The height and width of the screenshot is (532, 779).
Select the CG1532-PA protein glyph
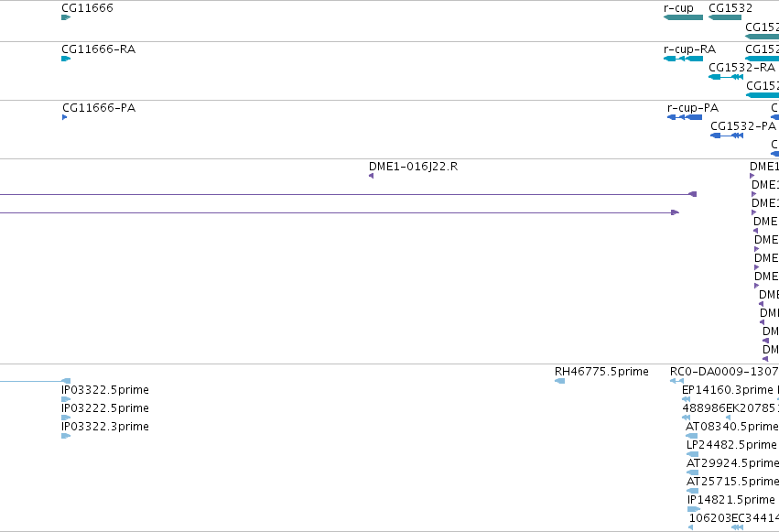[727, 136]
